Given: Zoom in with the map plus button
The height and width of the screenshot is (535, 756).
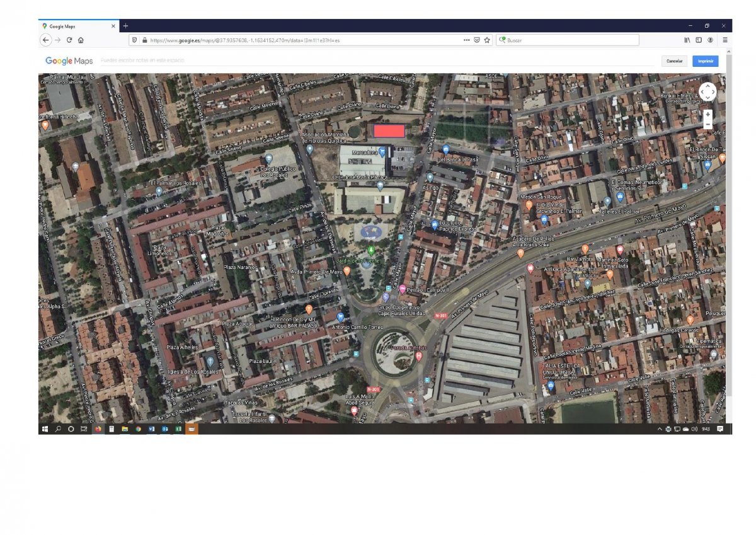Looking at the screenshot, I should click(707, 115).
